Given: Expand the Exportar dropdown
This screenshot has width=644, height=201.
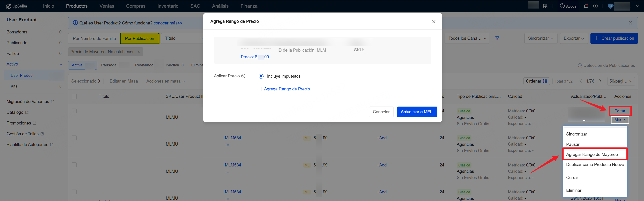Looking at the screenshot, I should click(574, 38).
